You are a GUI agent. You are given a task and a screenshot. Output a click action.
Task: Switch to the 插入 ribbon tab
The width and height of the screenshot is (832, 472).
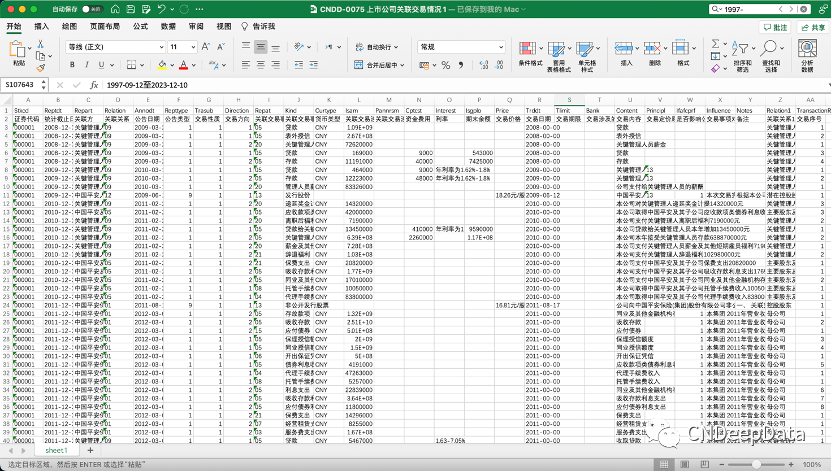(41, 26)
